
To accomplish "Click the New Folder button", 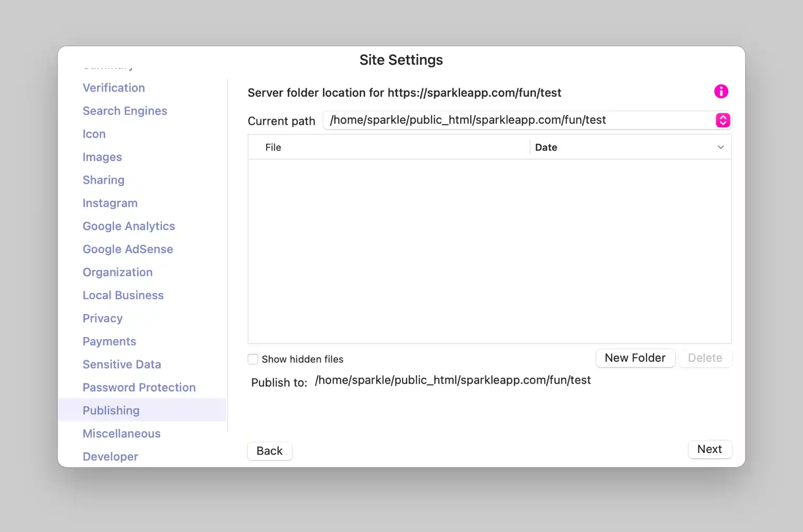I will coord(635,358).
